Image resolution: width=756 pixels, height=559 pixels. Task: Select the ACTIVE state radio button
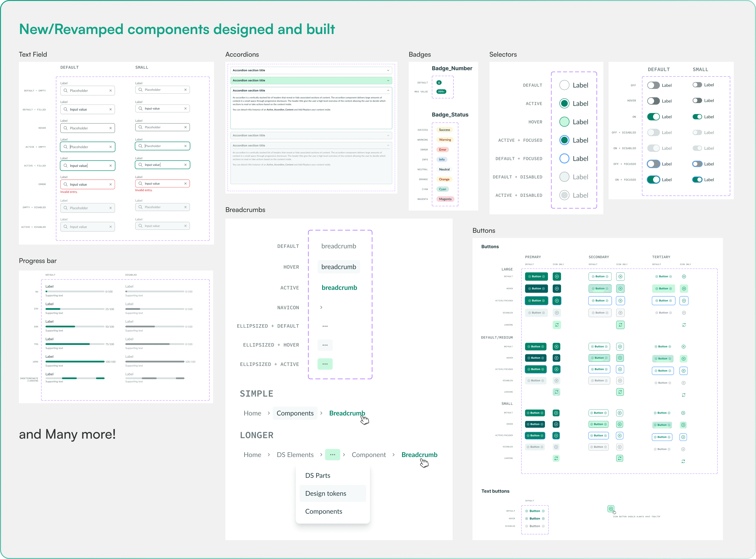click(x=564, y=104)
